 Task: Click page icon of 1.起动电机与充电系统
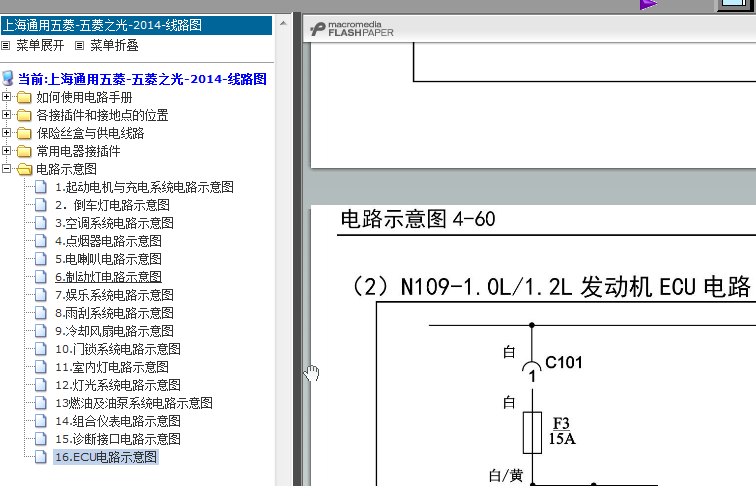[x=41, y=187]
